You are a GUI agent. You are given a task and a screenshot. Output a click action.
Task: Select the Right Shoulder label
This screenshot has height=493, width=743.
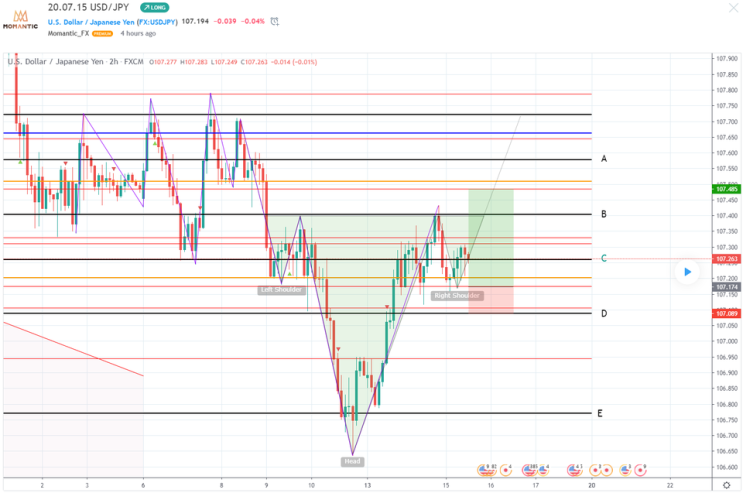point(457,296)
